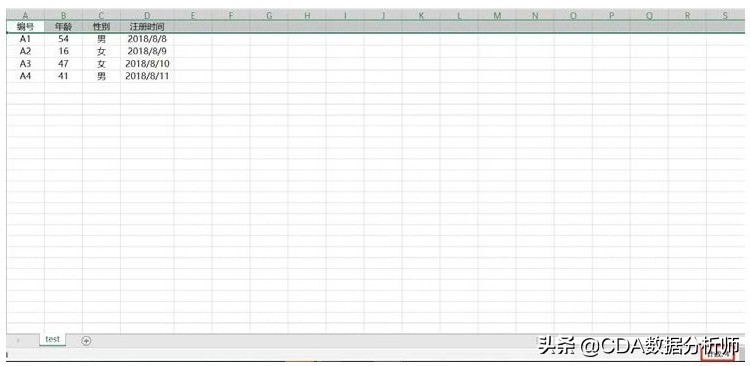Click the 编号 header cell
This screenshot has height=366, width=750.
[25, 27]
